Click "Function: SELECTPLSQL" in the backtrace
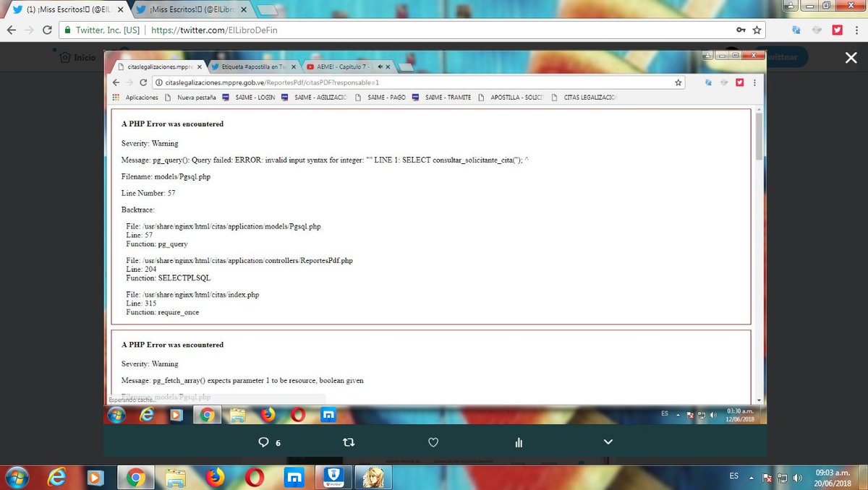This screenshot has width=868, height=490. tap(168, 278)
